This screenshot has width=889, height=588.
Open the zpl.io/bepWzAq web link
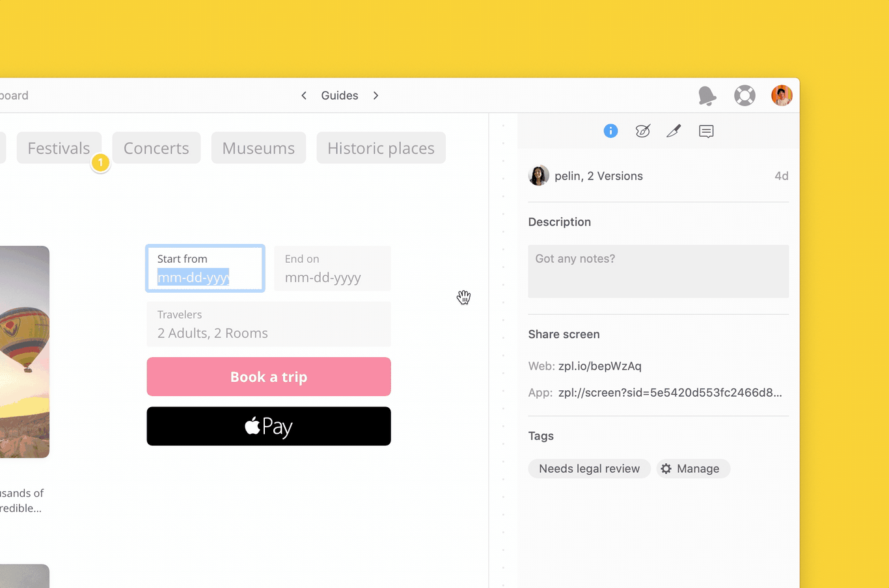[600, 366]
